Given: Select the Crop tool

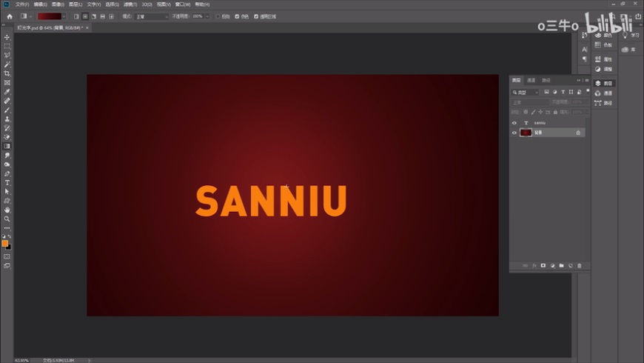Looking at the screenshot, I should pyautogui.click(x=7, y=73).
